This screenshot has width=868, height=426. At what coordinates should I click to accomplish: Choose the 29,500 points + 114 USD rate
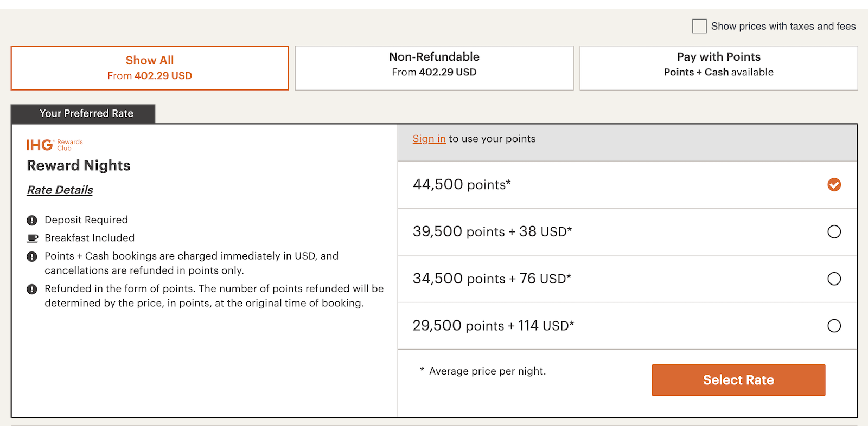coord(834,326)
